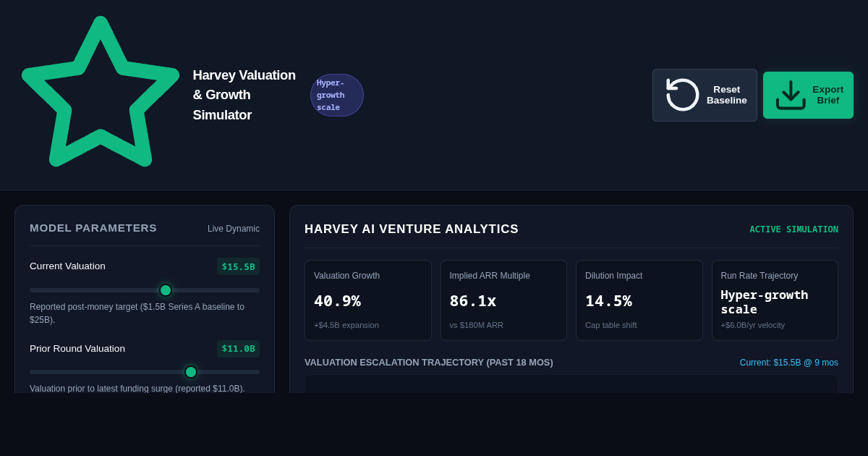Click the $15.5B current valuation value
This screenshot has width=868, height=456.
point(238,266)
